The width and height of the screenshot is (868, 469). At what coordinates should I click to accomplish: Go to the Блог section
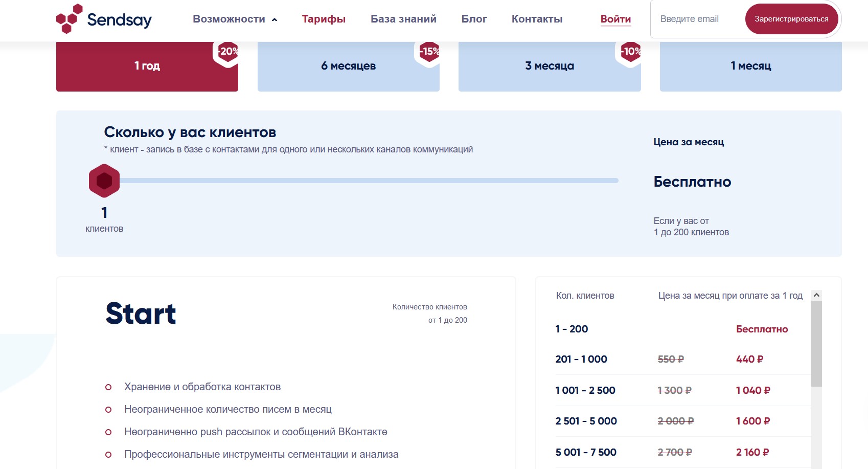474,19
